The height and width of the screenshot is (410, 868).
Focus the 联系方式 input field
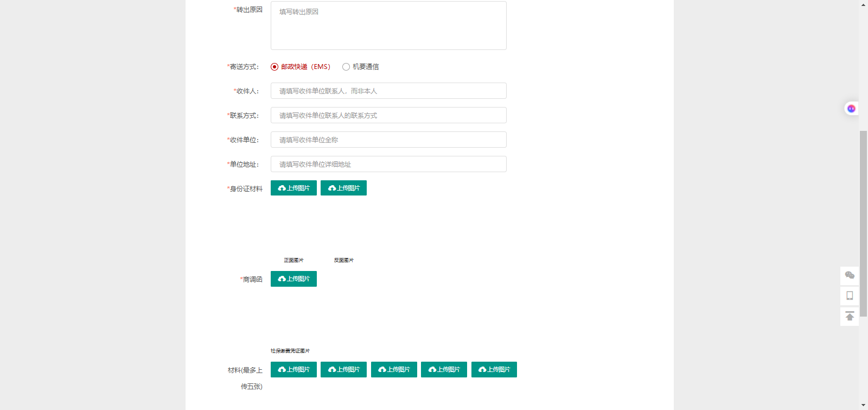[388, 115]
